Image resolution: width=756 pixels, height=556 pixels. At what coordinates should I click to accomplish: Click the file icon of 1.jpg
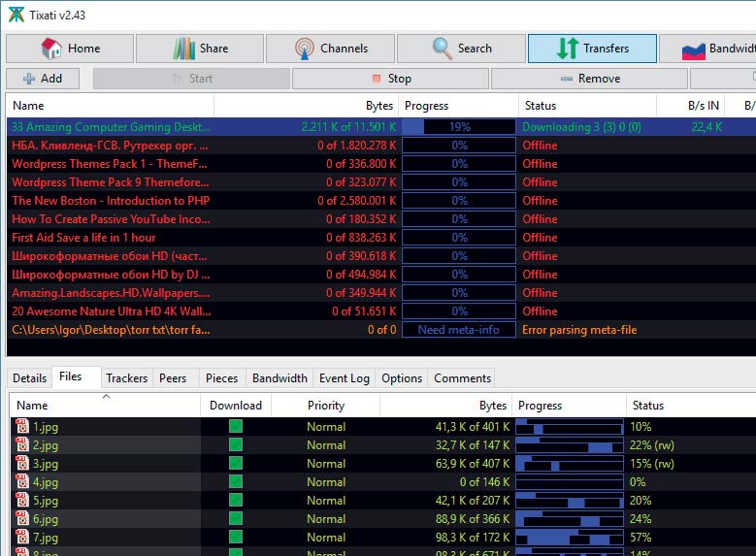[x=22, y=426]
